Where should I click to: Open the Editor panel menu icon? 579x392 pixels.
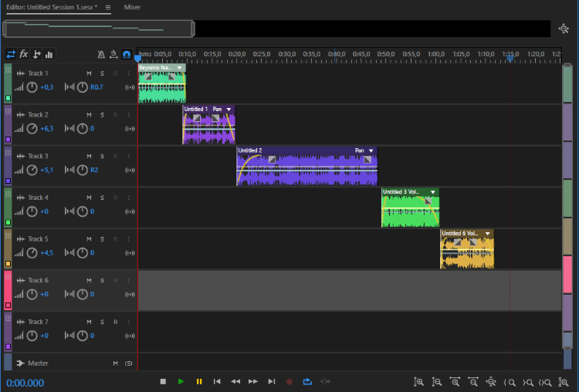108,7
